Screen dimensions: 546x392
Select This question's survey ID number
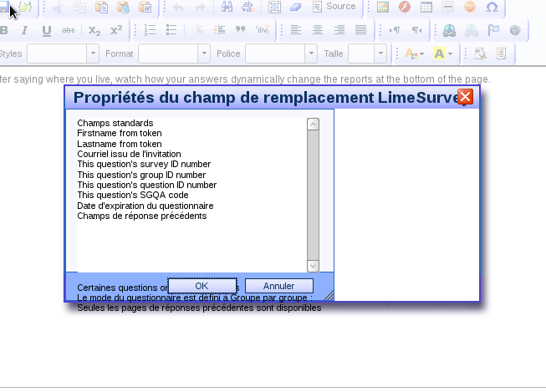(144, 164)
